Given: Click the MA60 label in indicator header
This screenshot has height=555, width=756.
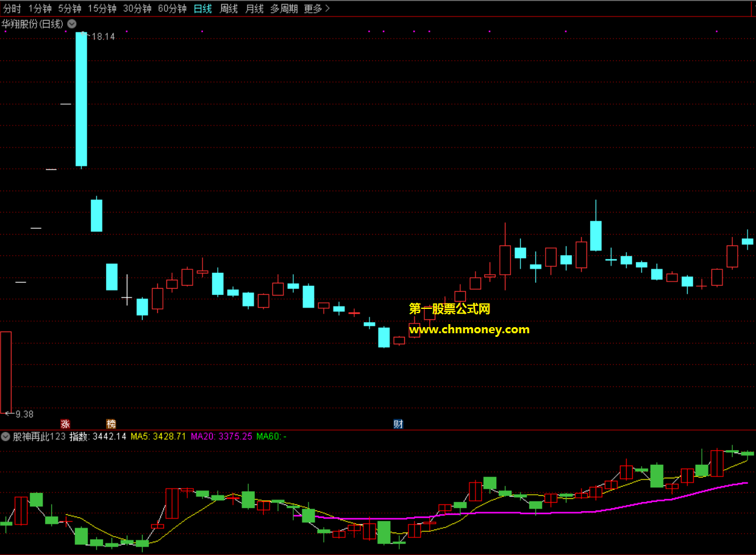Looking at the screenshot, I should click(271, 436).
